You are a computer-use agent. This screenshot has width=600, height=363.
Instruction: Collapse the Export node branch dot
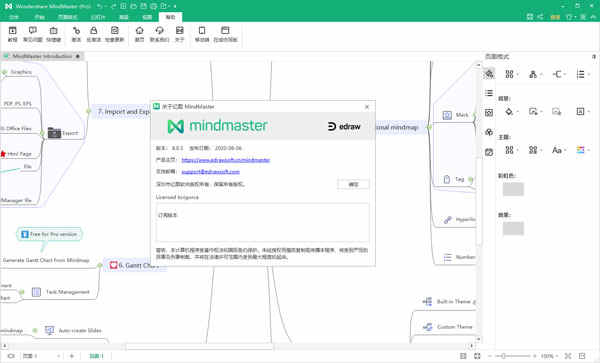click(42, 133)
